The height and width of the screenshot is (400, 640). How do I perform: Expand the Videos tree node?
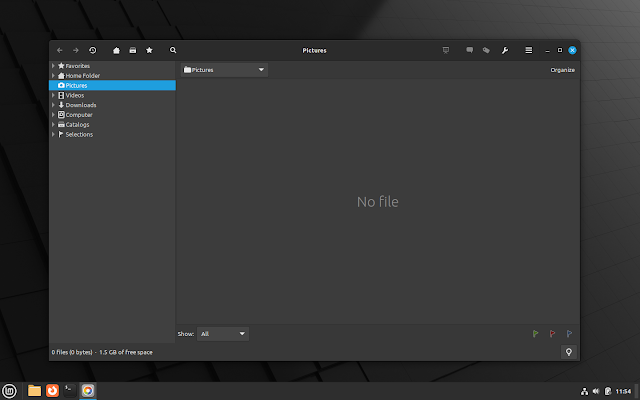coord(53,95)
